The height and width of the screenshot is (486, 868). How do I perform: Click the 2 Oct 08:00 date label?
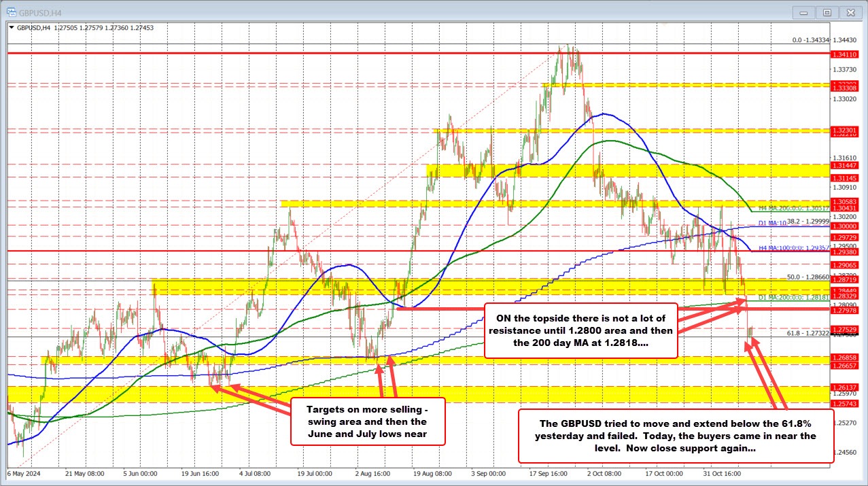[x=604, y=472]
